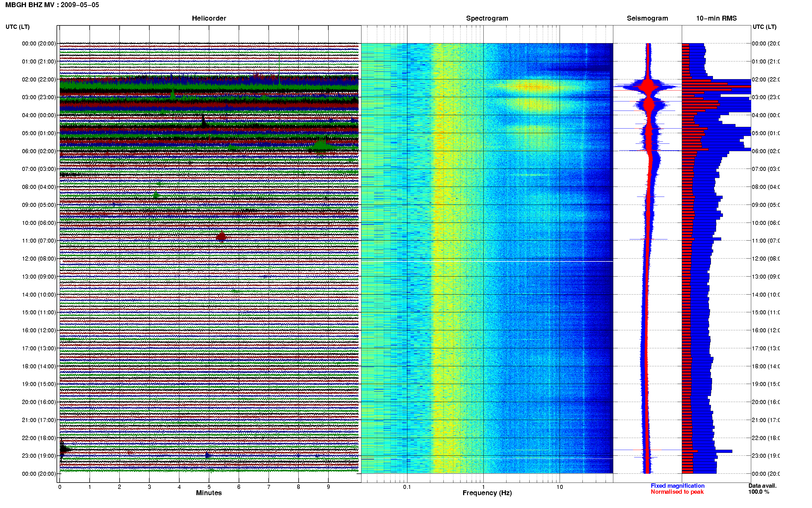This screenshot has height=508, width=812.
Task: Click the left '12:00 (08:00)' time label
Action: (39, 259)
